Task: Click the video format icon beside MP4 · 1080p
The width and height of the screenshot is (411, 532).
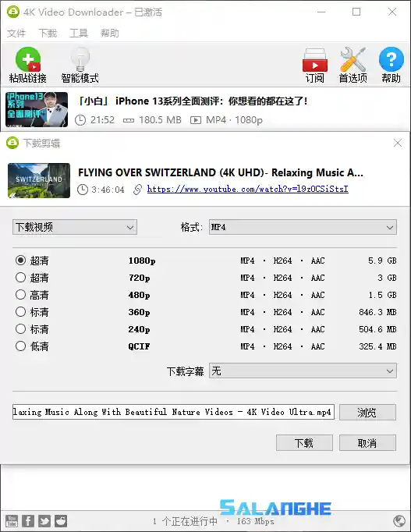Action: tap(195, 120)
